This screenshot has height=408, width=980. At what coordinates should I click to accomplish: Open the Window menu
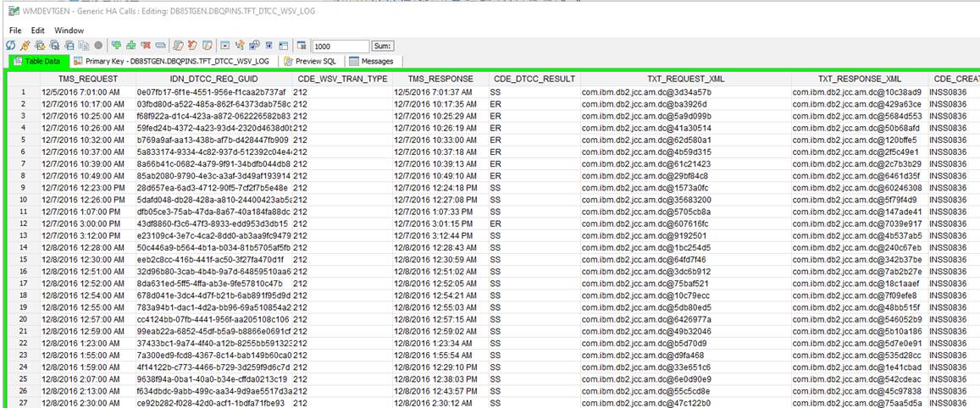(x=69, y=30)
